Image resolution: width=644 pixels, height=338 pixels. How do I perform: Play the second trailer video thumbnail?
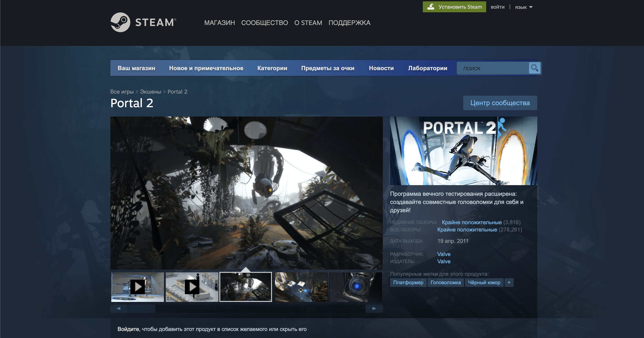click(192, 287)
